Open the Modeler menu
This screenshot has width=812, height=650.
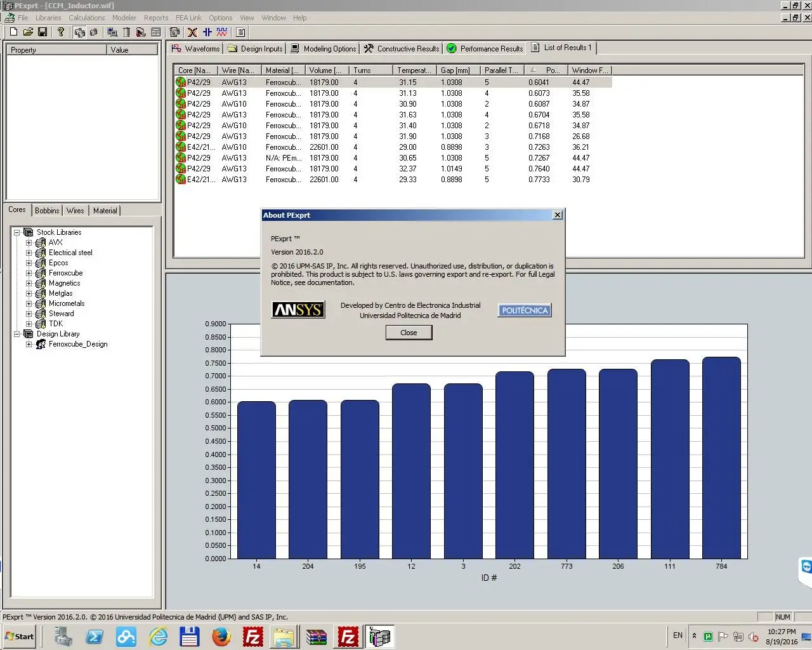point(124,18)
